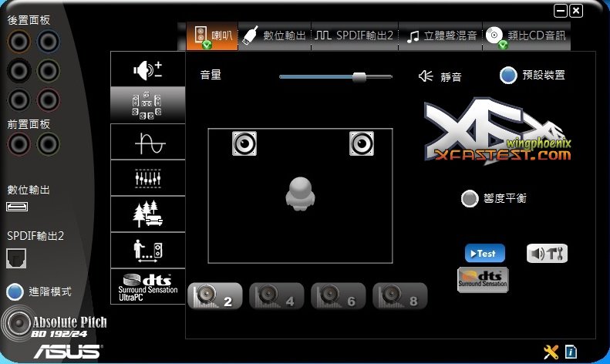The image size is (610, 364).
Task: Click the ASUS logo
Action: (68, 352)
